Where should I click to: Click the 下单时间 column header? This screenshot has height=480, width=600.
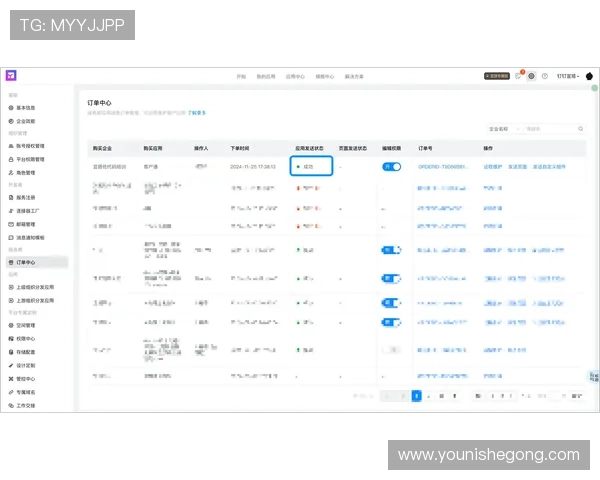coord(240,148)
